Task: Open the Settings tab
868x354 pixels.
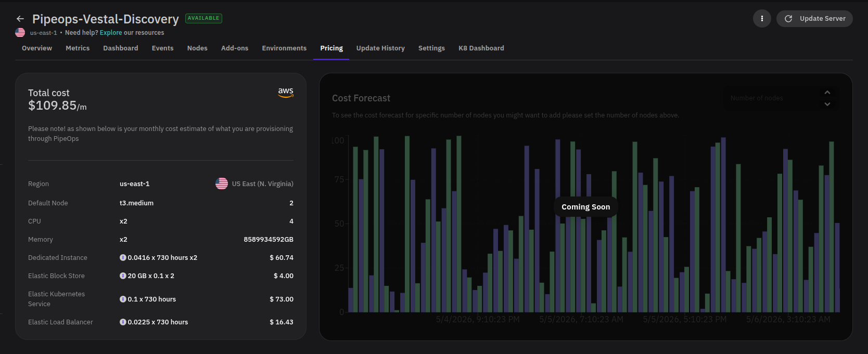Action: (431, 48)
